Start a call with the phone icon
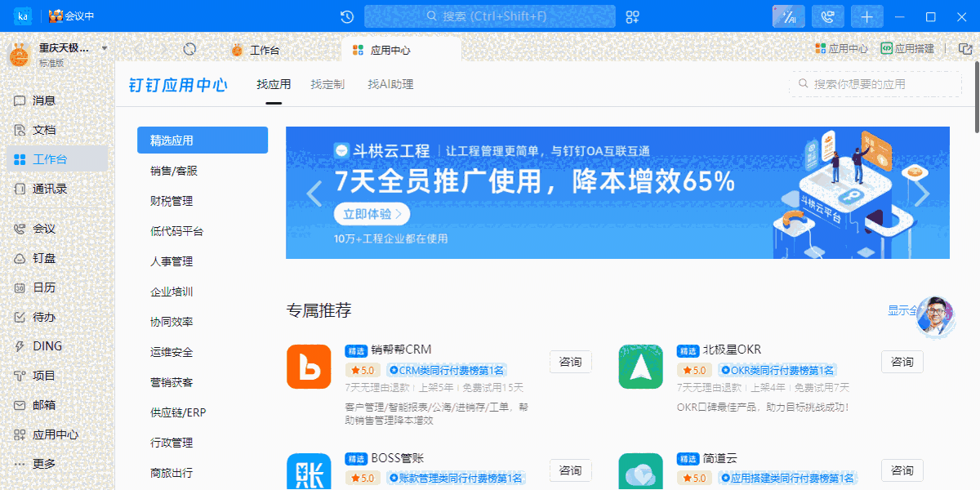The image size is (980, 490). coord(827,16)
